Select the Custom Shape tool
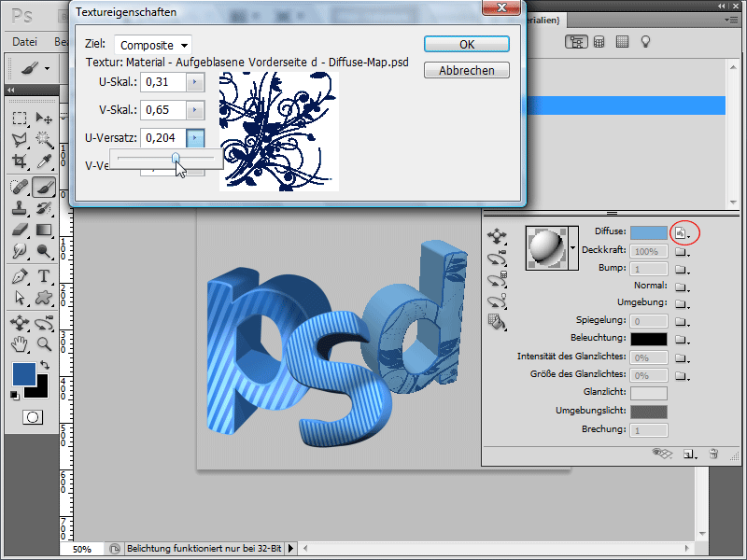This screenshot has height=560, width=747. pos(44,298)
